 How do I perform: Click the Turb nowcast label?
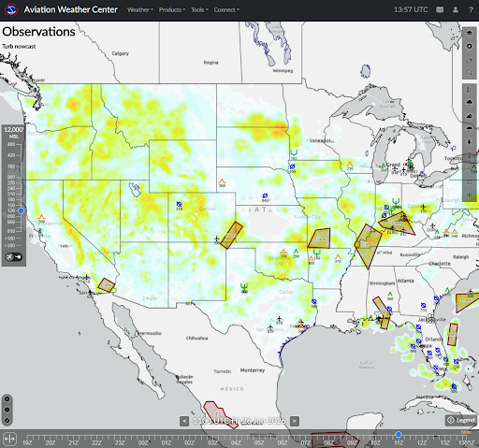19,47
